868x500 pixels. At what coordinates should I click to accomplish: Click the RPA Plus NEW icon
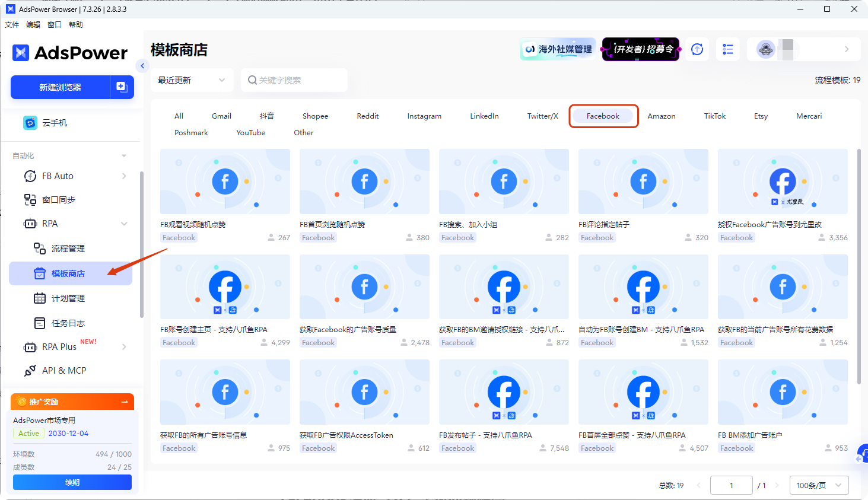pos(30,346)
